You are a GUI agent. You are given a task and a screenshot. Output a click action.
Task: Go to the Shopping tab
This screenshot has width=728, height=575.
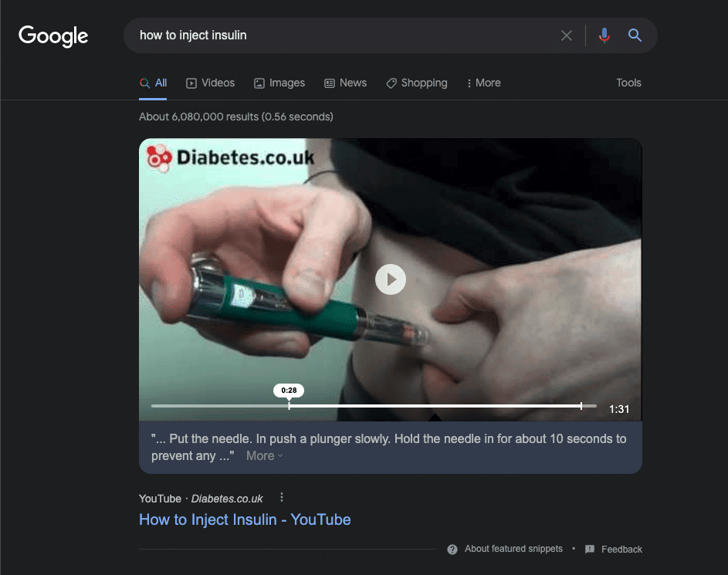(417, 83)
